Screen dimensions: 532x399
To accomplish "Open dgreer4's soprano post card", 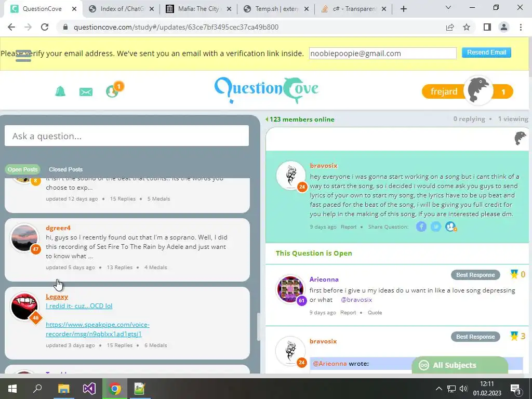I will 127,250.
